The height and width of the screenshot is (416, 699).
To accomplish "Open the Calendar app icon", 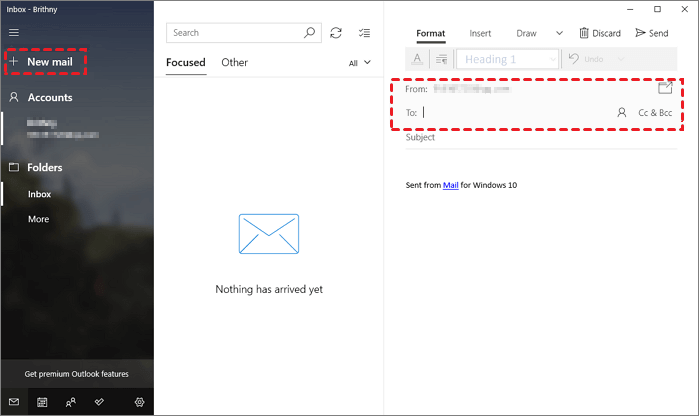I will click(x=42, y=402).
